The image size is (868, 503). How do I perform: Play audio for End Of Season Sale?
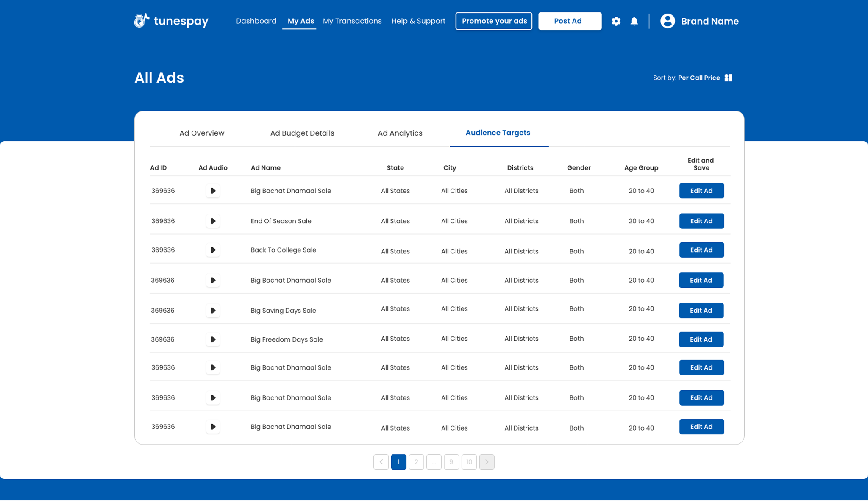point(213,221)
